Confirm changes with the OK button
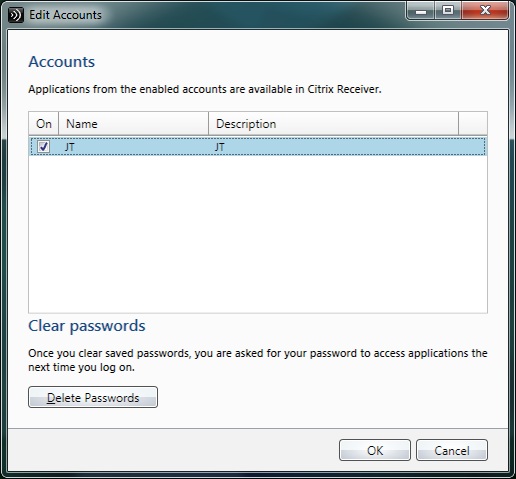This screenshot has height=479, width=516. (375, 450)
